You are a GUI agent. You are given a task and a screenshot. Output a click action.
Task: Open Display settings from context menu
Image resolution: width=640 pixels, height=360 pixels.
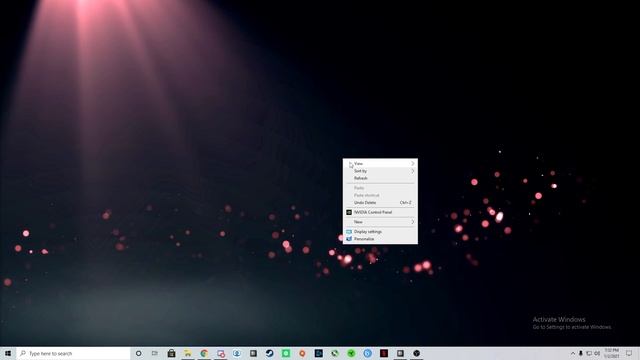tap(380, 232)
